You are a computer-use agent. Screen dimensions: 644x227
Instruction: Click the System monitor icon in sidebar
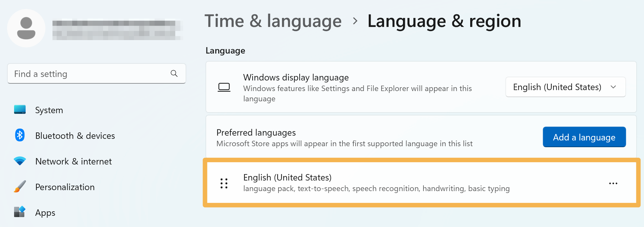[x=20, y=110]
